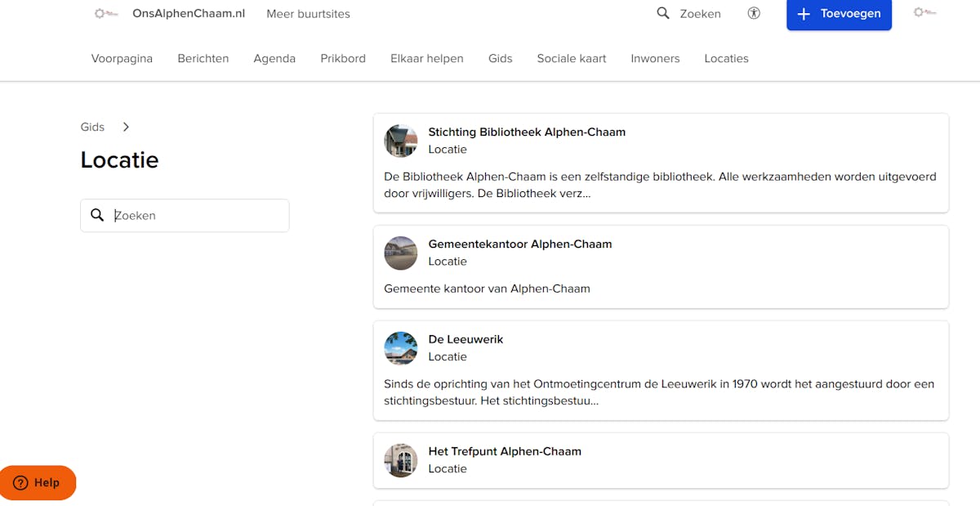The image size is (980, 506).
Task: Click the De Leeuwerik round thumbnail
Action: coord(401,348)
